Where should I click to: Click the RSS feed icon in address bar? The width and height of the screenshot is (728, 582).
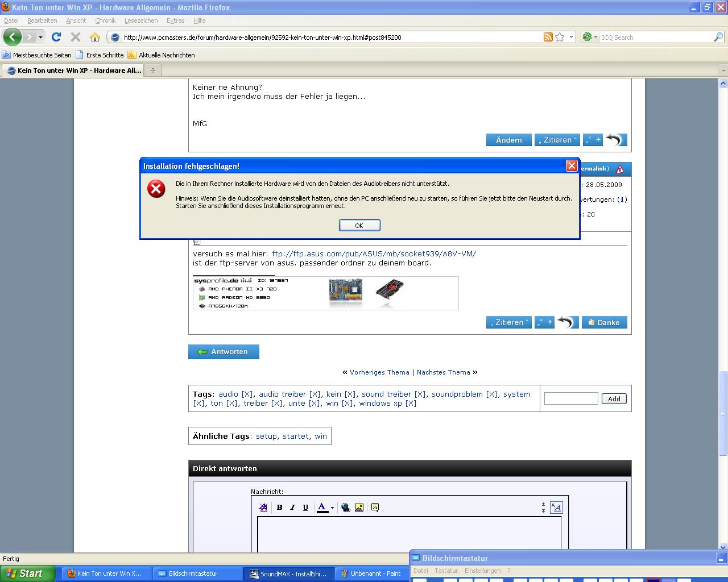pos(548,37)
